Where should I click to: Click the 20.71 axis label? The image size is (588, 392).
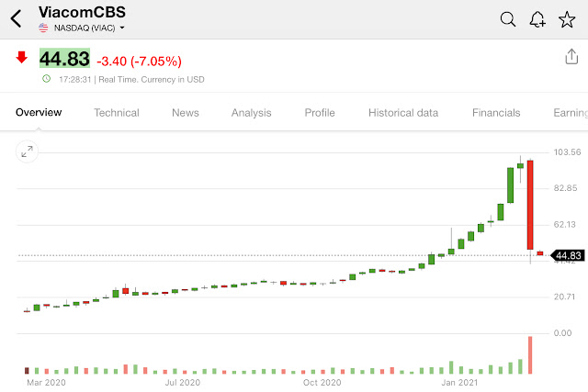(564, 297)
